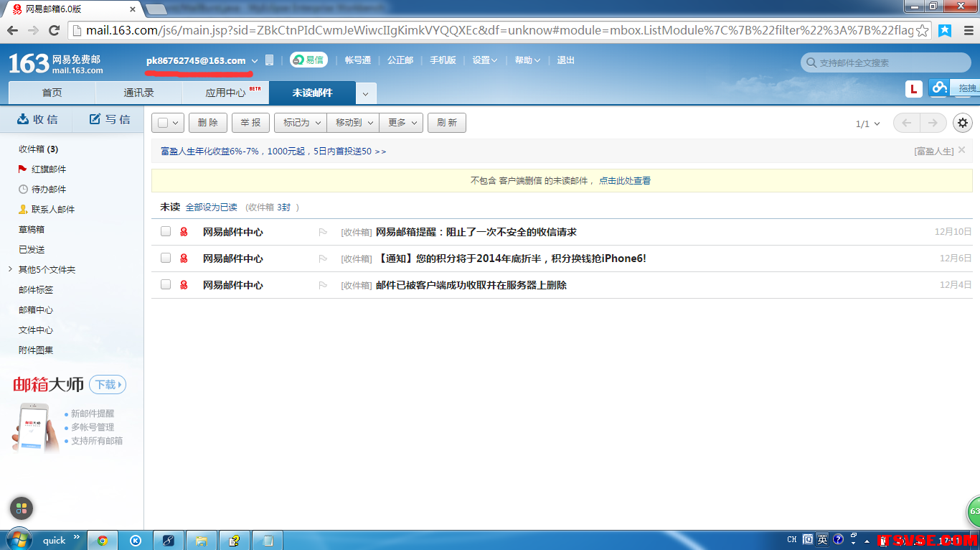
Task: Click 全部设为已读 link
Action: click(x=211, y=207)
